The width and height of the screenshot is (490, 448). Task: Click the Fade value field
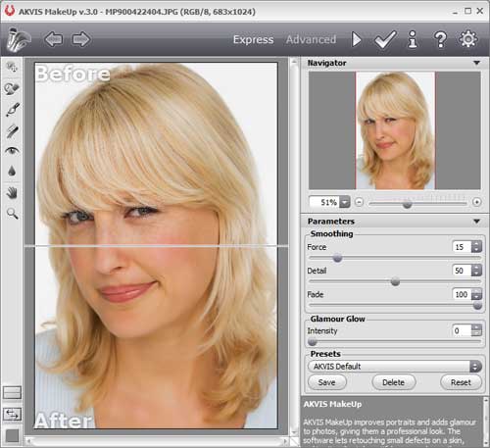462,294
